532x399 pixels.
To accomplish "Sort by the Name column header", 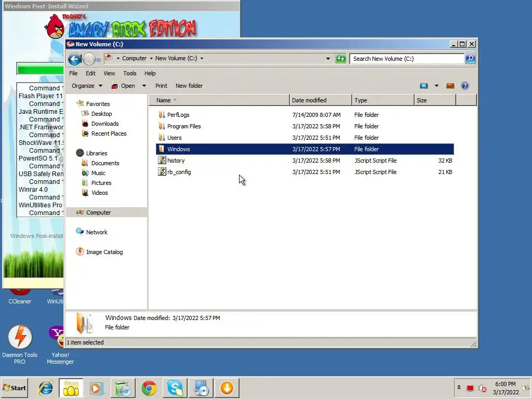I will 219,100.
